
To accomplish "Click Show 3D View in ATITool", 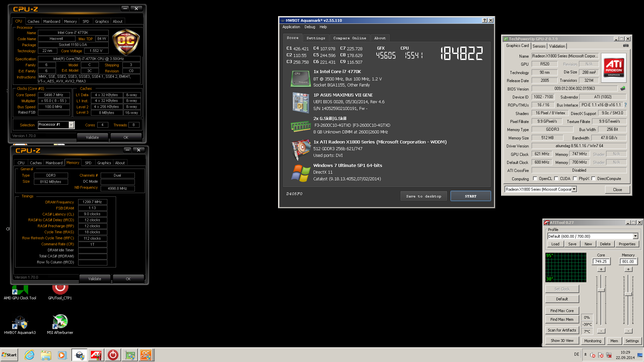I will pyautogui.click(x=562, y=341).
